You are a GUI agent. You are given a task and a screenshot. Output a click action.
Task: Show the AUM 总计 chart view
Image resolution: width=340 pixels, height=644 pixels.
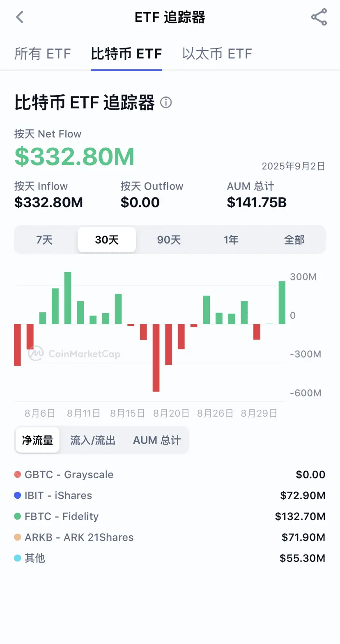(157, 440)
